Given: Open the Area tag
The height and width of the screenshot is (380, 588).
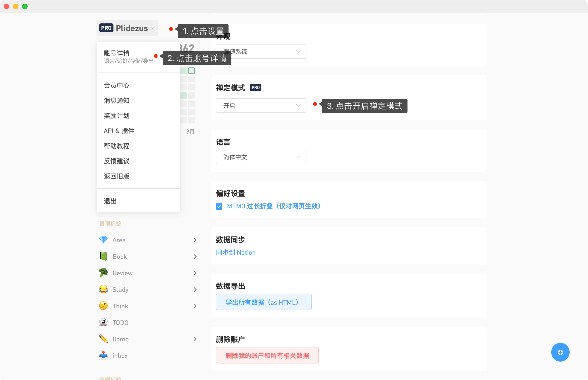Looking at the screenshot, I should [119, 240].
